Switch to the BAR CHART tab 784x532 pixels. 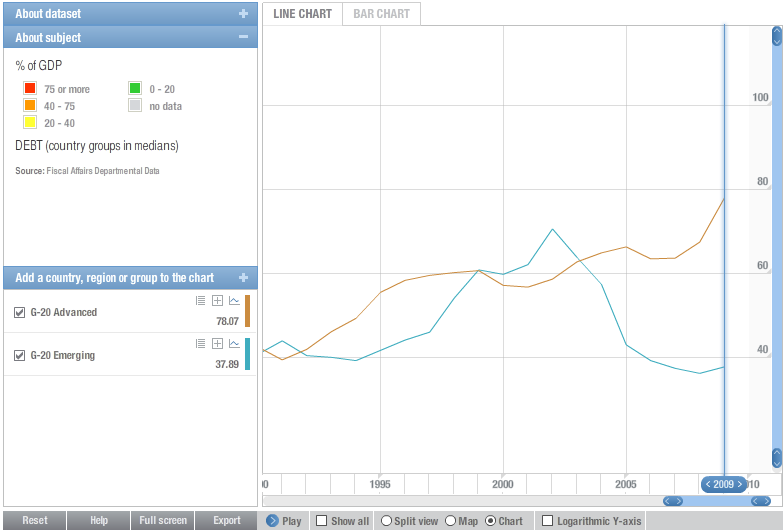[x=382, y=14]
